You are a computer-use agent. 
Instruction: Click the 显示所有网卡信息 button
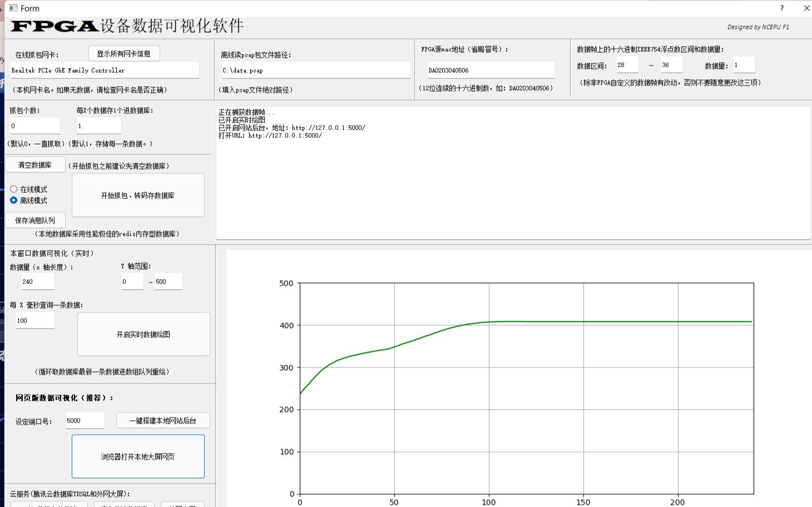tap(123, 53)
